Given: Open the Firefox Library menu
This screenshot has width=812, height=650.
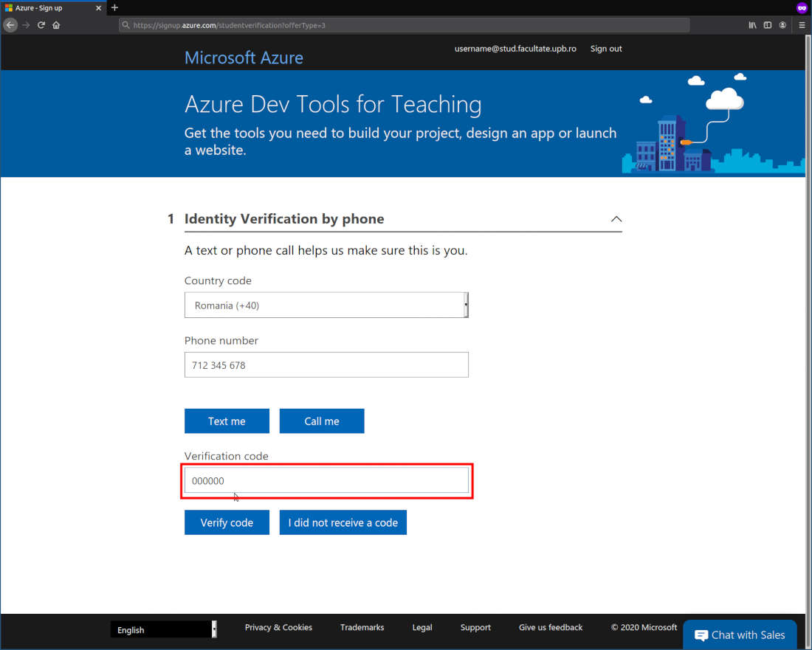Looking at the screenshot, I should pyautogui.click(x=752, y=24).
